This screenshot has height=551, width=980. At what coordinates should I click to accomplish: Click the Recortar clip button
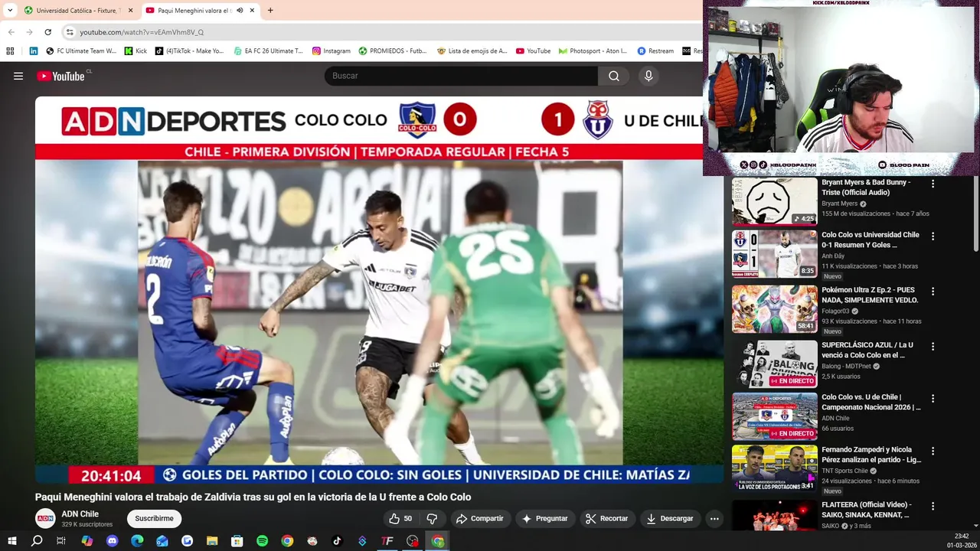(x=606, y=519)
